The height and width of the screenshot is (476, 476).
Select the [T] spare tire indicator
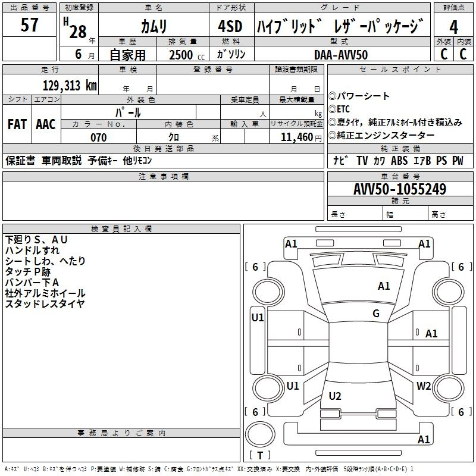[x=259, y=456]
